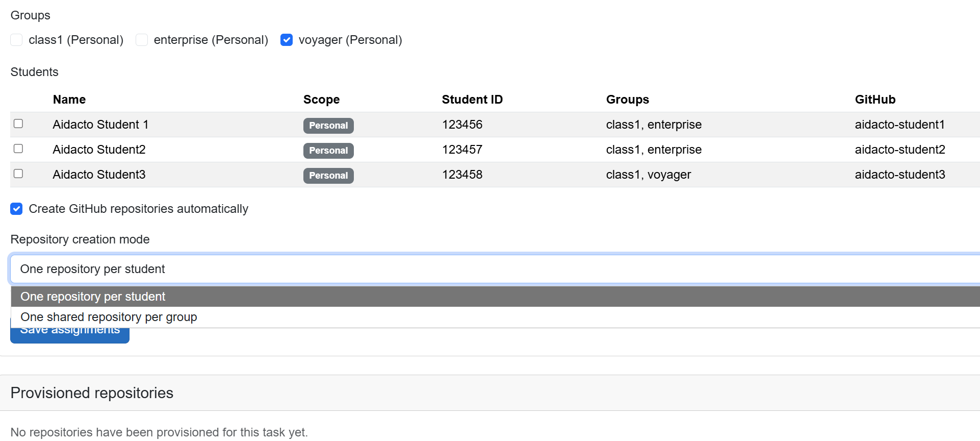Check the enterprise (Personal) group checkbox
This screenshot has height=441, width=980.
pyautogui.click(x=142, y=40)
